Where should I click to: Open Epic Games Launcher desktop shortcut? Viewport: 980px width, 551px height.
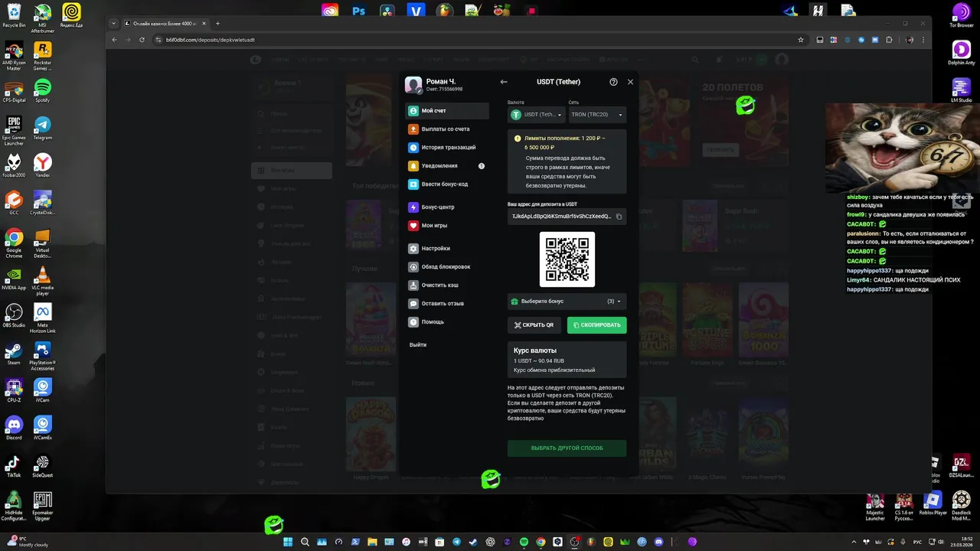click(14, 131)
